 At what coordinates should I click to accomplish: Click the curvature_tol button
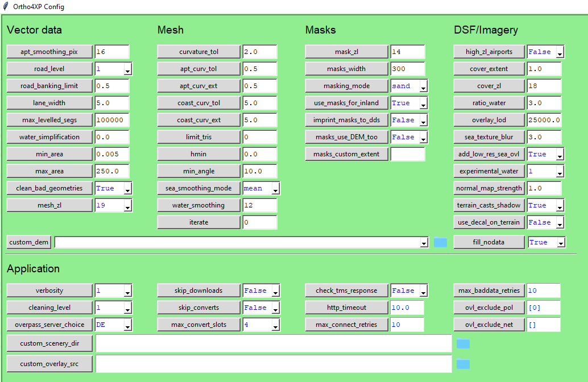[x=199, y=52]
